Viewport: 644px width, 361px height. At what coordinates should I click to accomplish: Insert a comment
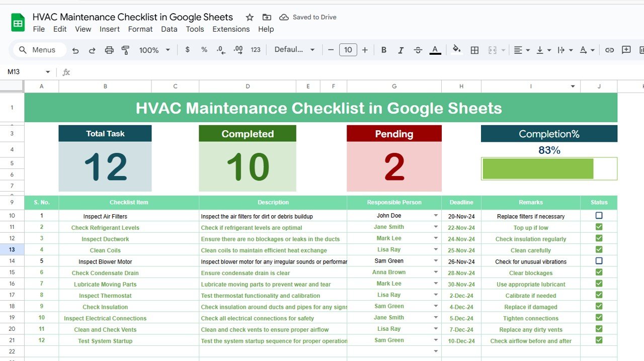[626, 50]
